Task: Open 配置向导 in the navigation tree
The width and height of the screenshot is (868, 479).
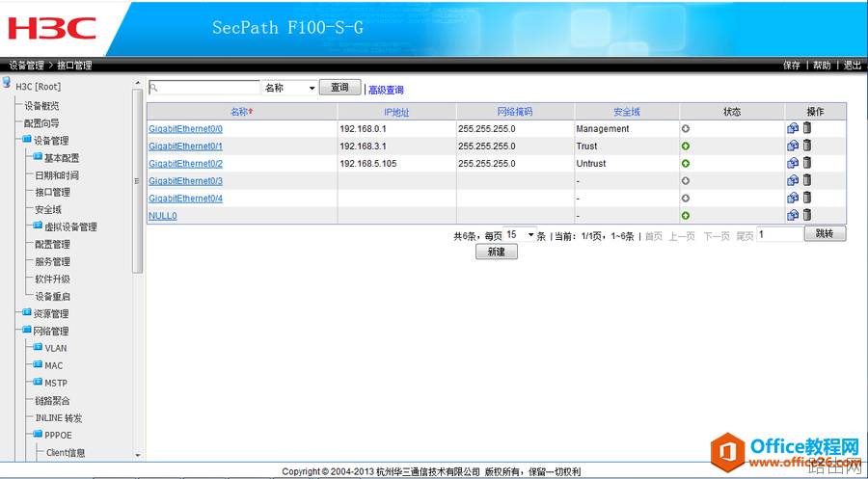Action: [x=41, y=123]
